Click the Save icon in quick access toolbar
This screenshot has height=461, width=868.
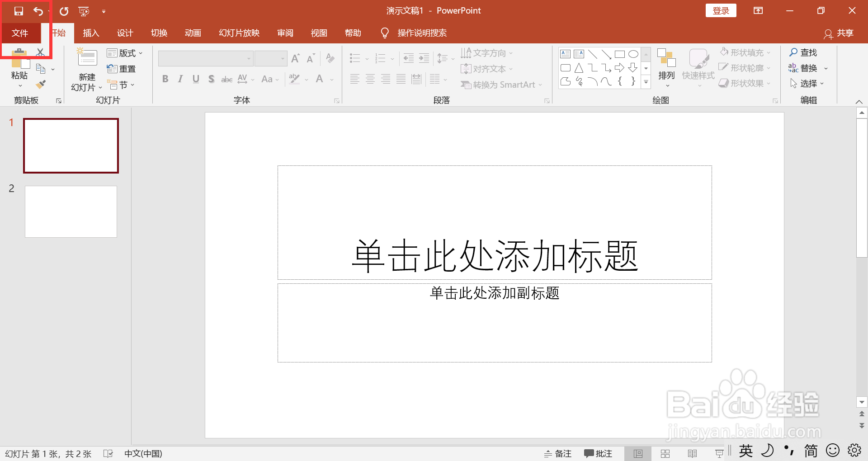pos(19,11)
